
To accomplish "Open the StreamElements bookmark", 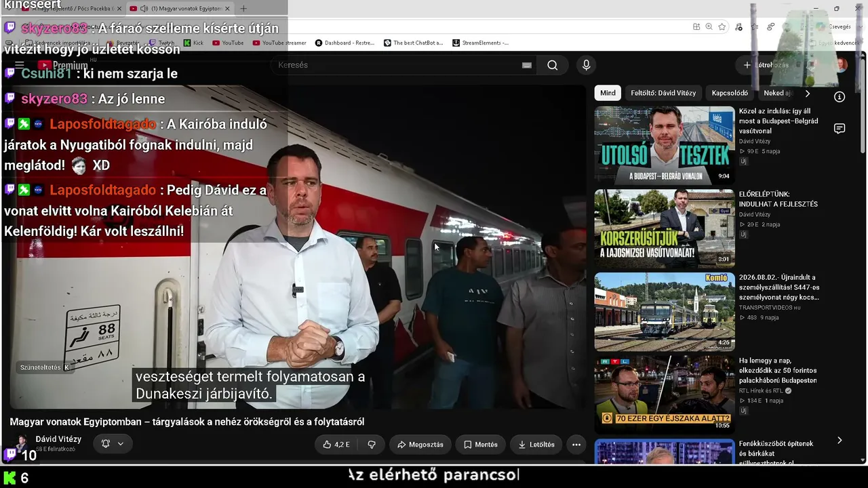I will (x=480, y=43).
